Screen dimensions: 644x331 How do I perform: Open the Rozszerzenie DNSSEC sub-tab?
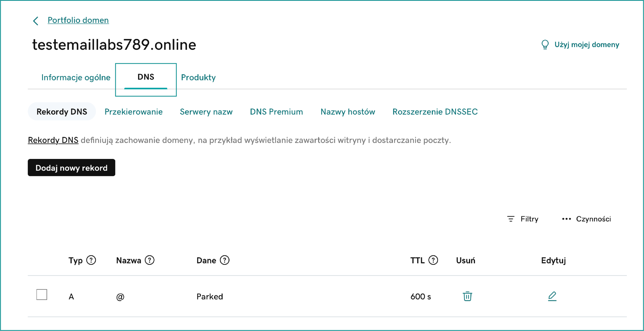coord(435,112)
